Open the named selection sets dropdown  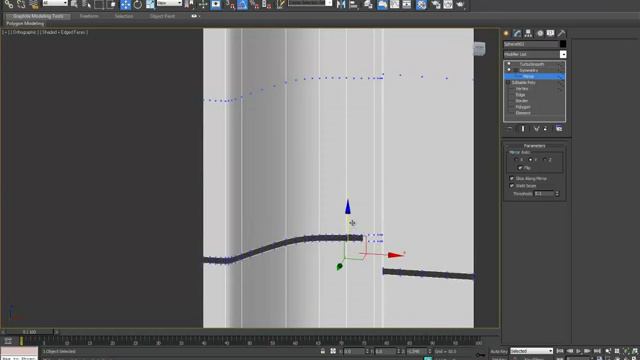tap(310, 3)
